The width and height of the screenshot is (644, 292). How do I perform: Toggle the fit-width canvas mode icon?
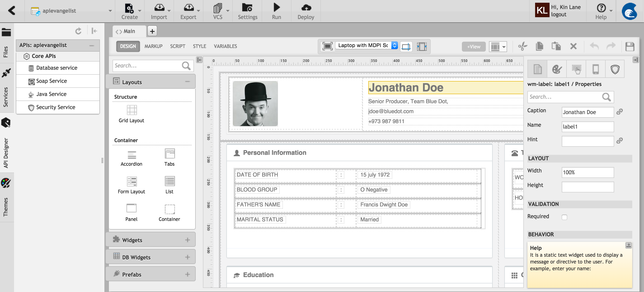[422, 46]
